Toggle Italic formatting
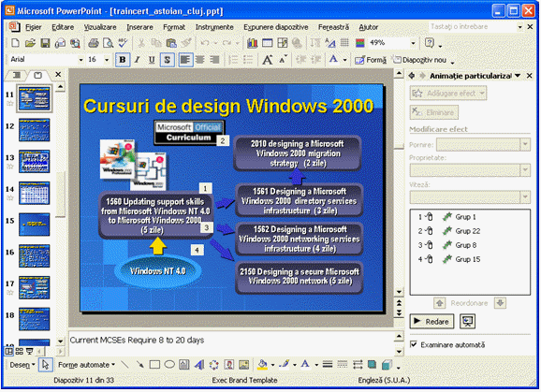 138,60
